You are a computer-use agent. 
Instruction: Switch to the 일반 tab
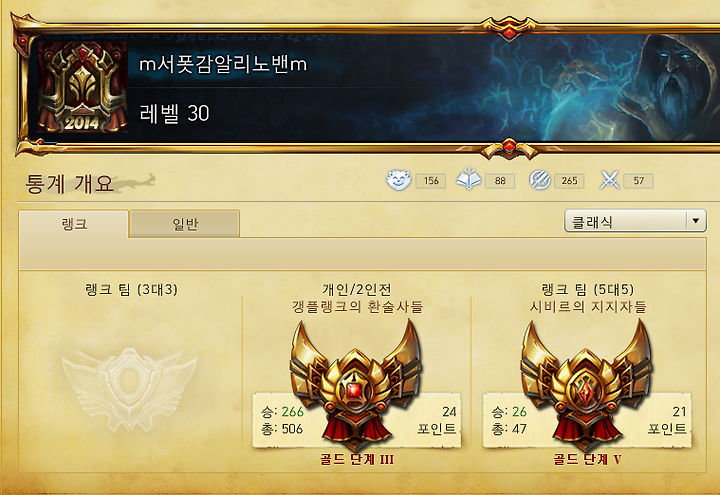click(185, 224)
